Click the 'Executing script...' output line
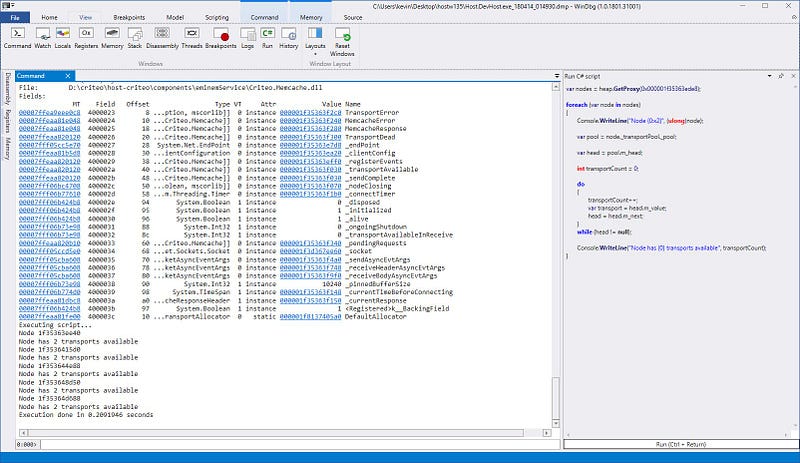The height and width of the screenshot is (463, 800). click(56, 325)
